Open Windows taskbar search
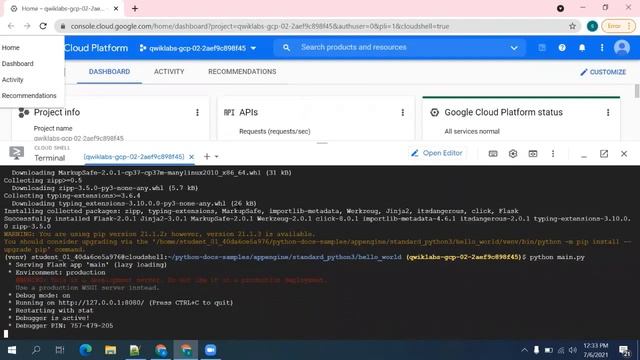 click(x=36, y=350)
